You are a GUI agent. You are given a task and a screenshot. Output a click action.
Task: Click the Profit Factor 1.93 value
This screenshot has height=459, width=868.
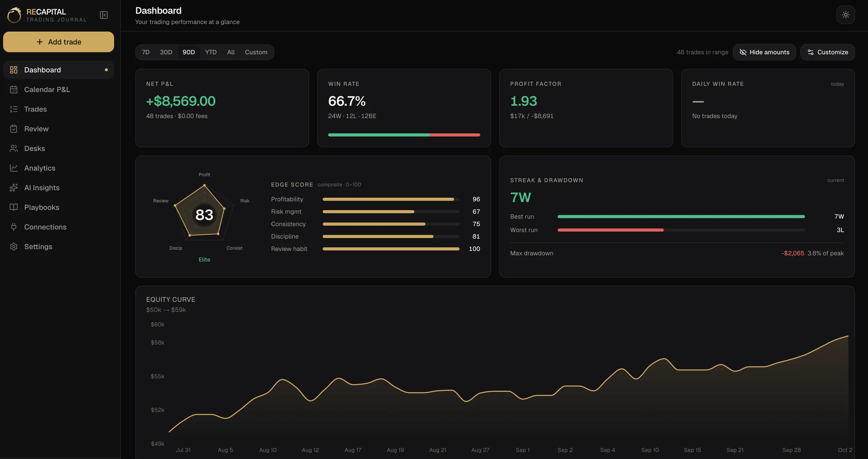click(x=523, y=101)
